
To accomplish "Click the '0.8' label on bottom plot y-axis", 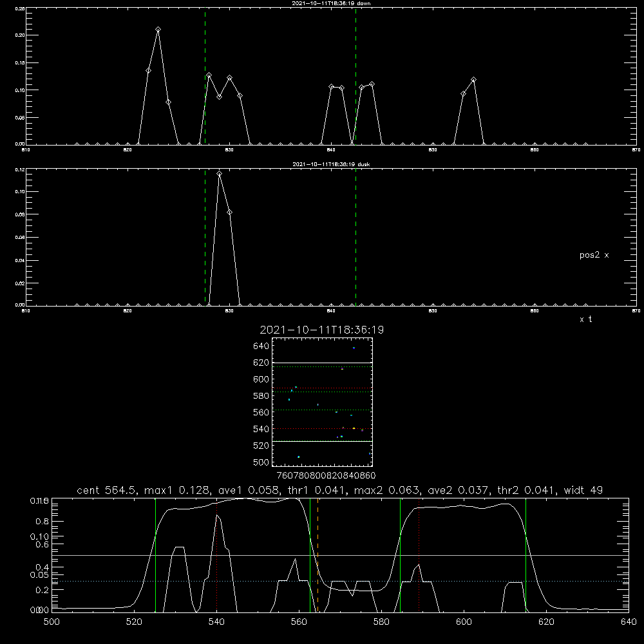I will tap(43, 521).
